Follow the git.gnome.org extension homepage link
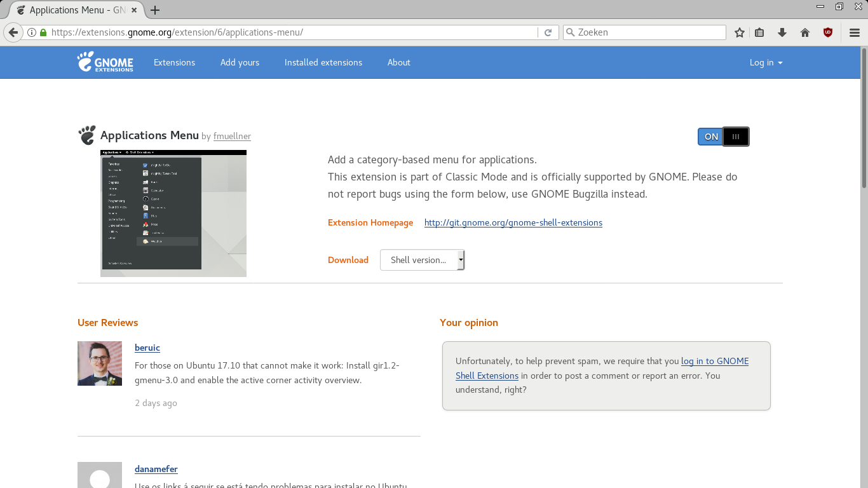Image resolution: width=868 pixels, height=488 pixels. pyautogui.click(x=513, y=222)
